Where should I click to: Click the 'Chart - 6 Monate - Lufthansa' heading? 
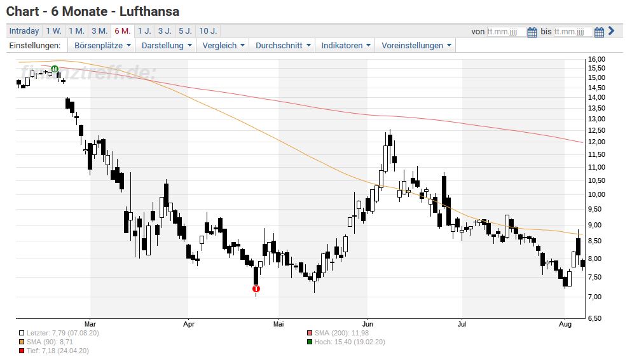93,11
